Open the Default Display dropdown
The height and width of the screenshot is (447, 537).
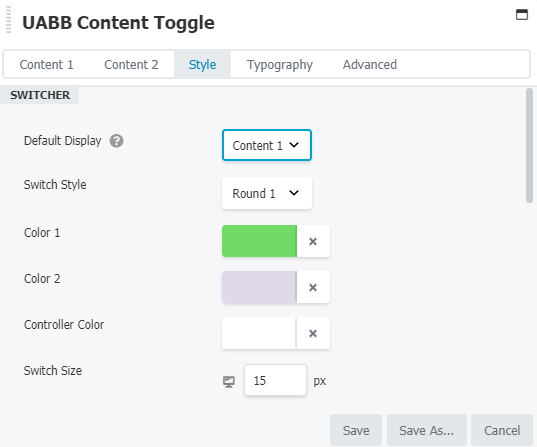click(x=267, y=145)
